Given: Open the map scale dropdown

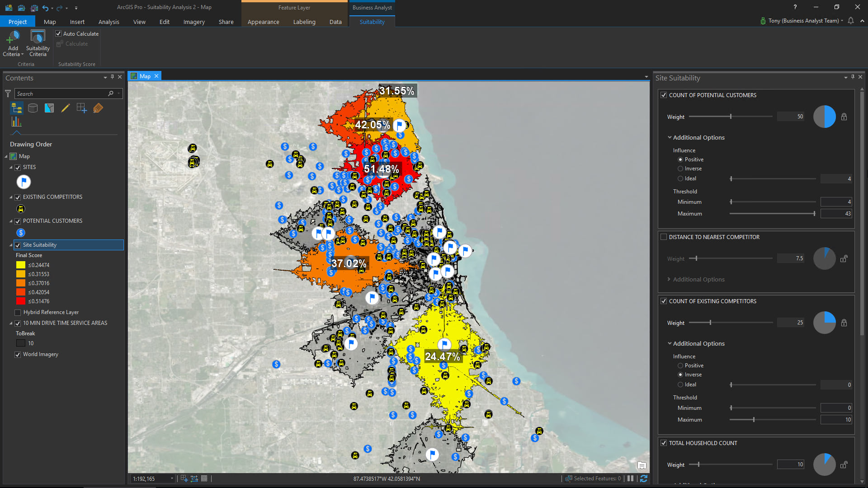Looking at the screenshot, I should (172, 479).
